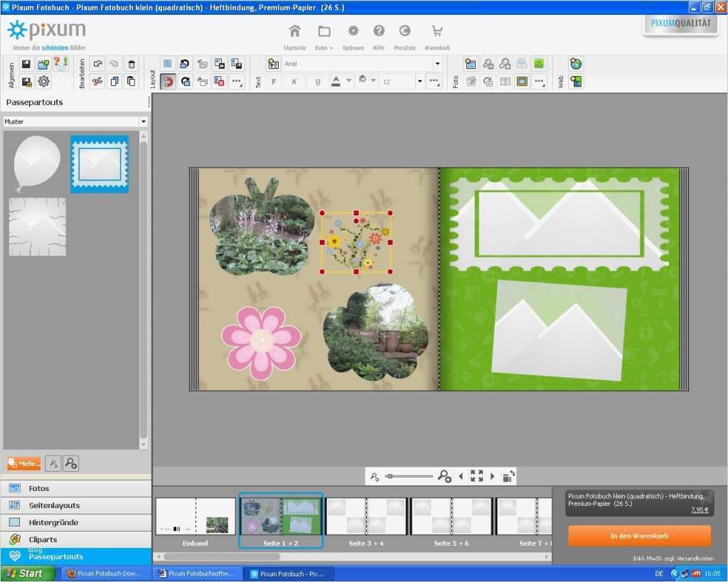The width and height of the screenshot is (728, 582).
Task: Click the trash delete icon
Action: tap(131, 64)
